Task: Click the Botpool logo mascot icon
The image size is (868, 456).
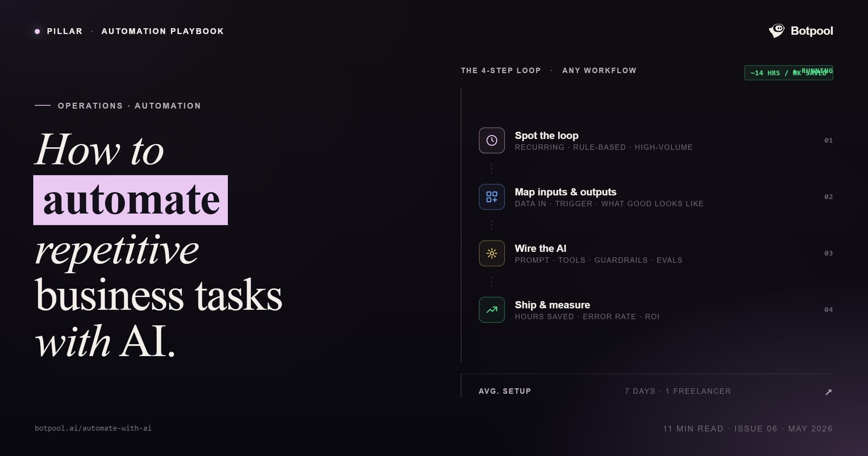Action: 776,31
